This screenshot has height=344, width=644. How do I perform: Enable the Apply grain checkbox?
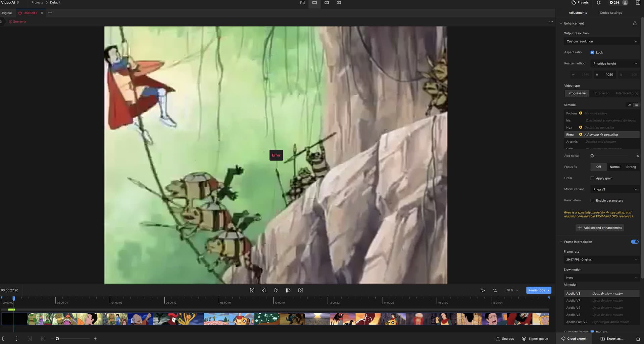click(592, 179)
